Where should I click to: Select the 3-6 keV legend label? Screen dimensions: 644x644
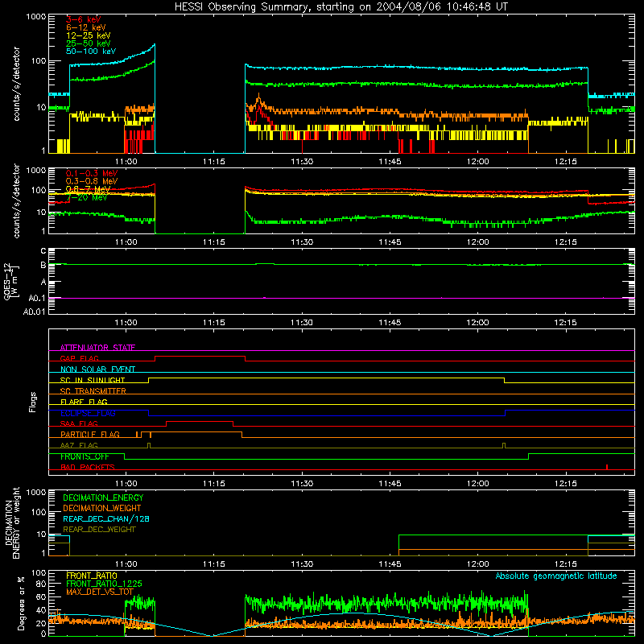(84, 19)
